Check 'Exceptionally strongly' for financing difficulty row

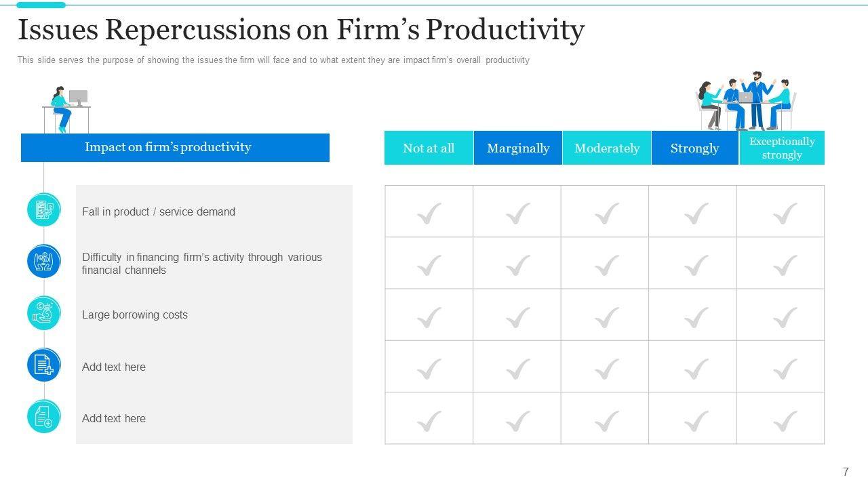[785, 265]
